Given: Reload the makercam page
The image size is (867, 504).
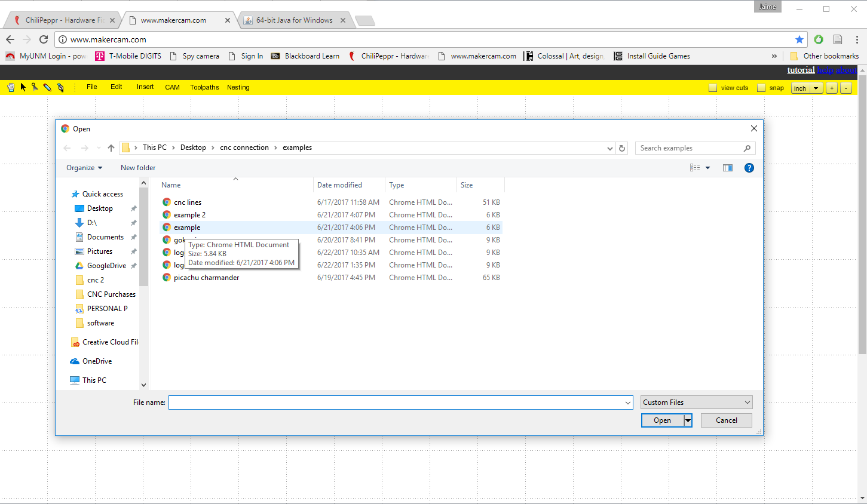Looking at the screenshot, I should click(x=44, y=39).
